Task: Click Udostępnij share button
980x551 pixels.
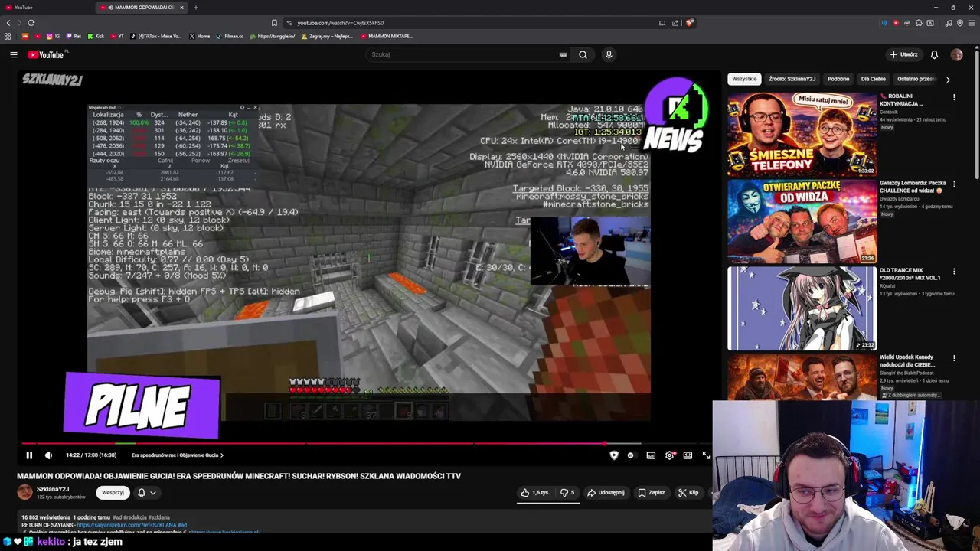Action: 606,493
